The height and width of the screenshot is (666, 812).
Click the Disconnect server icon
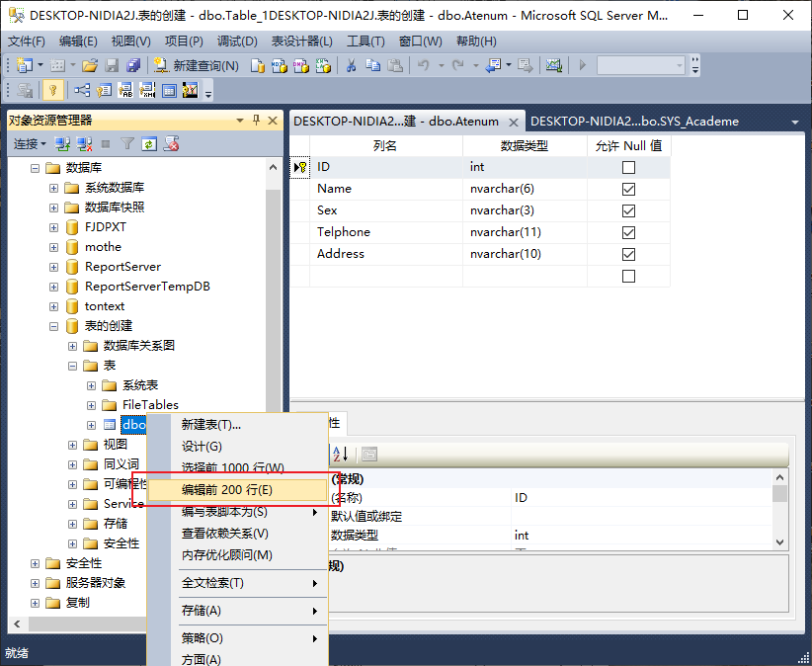84,143
